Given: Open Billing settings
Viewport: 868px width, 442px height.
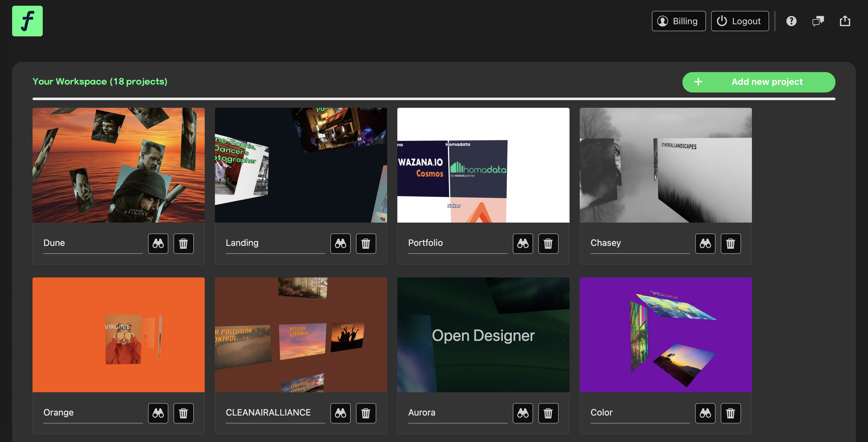Looking at the screenshot, I should (x=678, y=21).
